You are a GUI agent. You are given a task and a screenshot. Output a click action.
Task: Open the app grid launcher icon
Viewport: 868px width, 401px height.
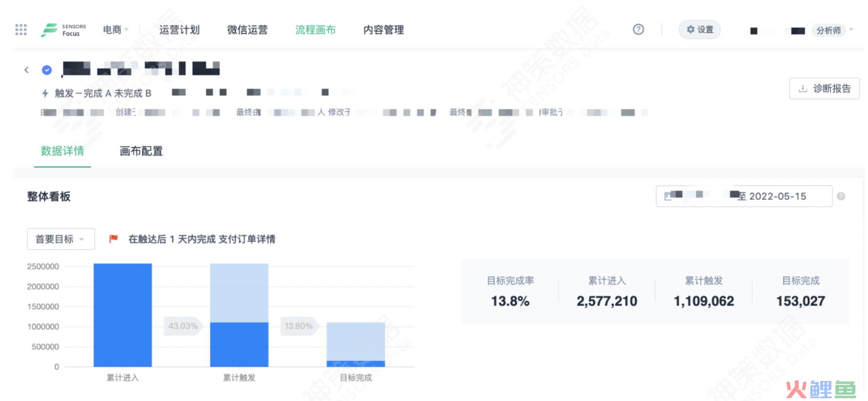[21, 30]
